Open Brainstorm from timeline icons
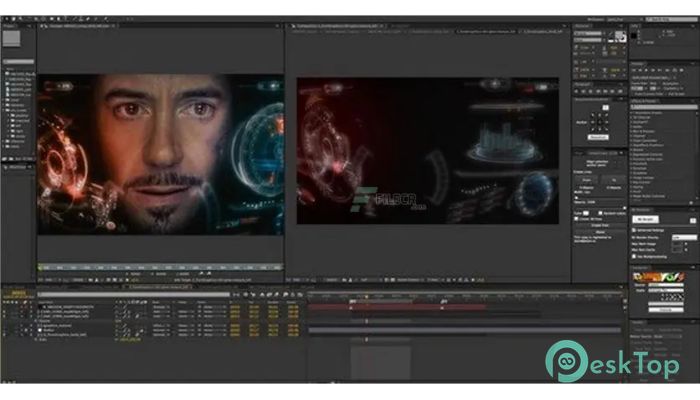Viewport: 700px width, 400px height. [x=285, y=295]
